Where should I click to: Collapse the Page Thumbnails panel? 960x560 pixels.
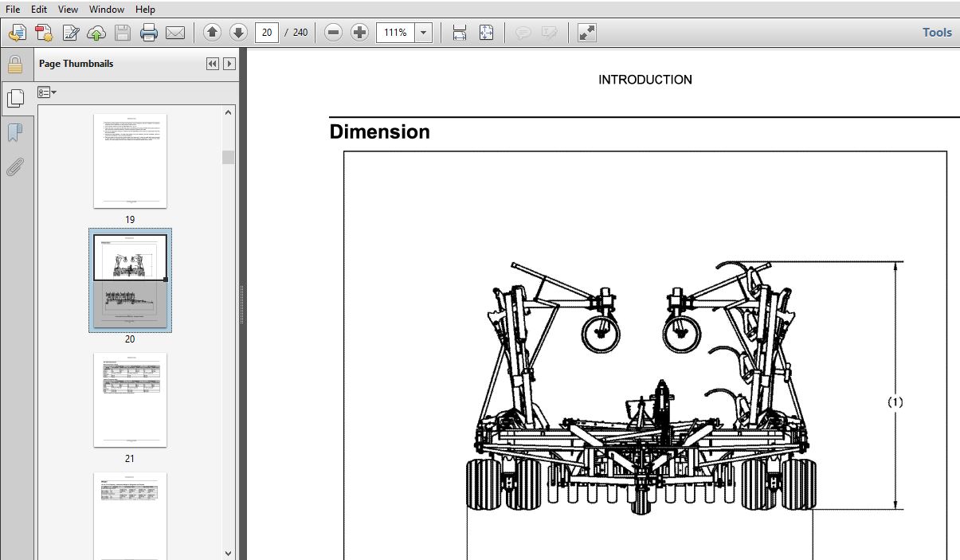(x=212, y=64)
